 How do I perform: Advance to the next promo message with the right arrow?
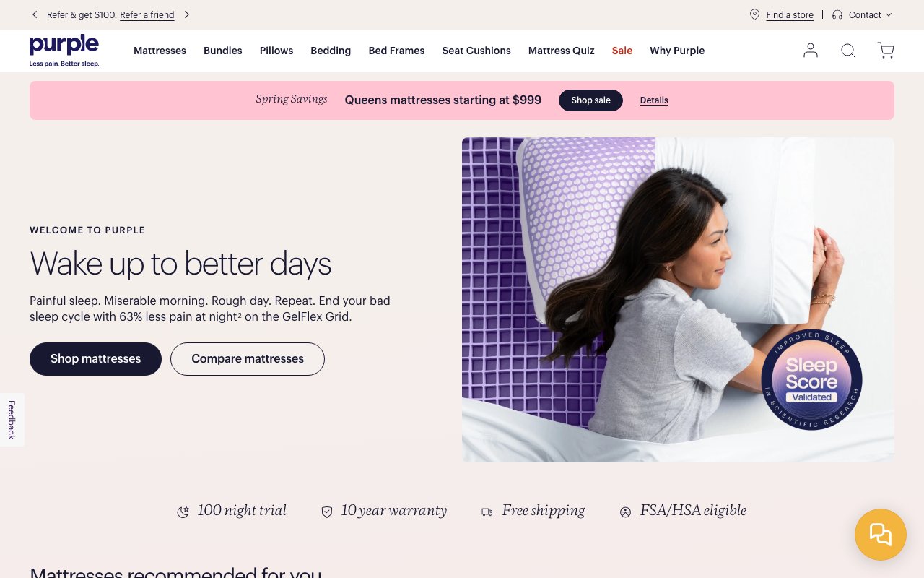click(186, 14)
